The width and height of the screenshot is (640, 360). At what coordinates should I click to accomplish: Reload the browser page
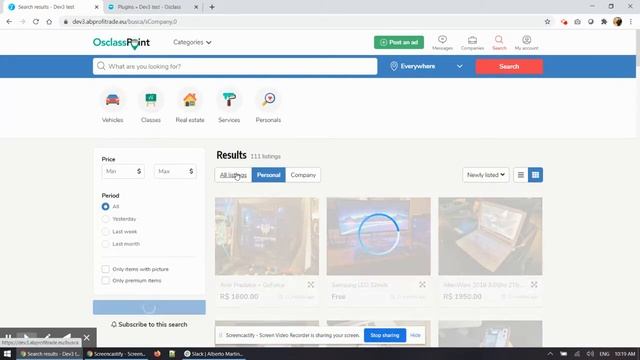(x=36, y=22)
